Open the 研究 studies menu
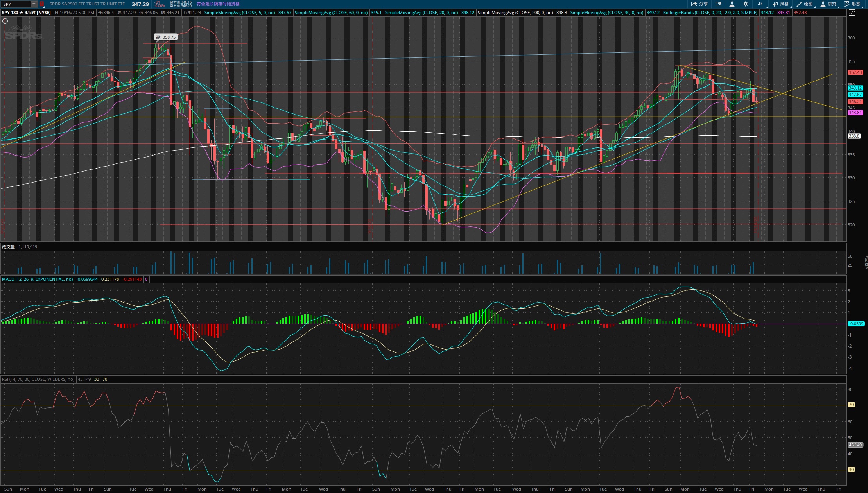This screenshot has width=868, height=493. pyautogui.click(x=828, y=4)
